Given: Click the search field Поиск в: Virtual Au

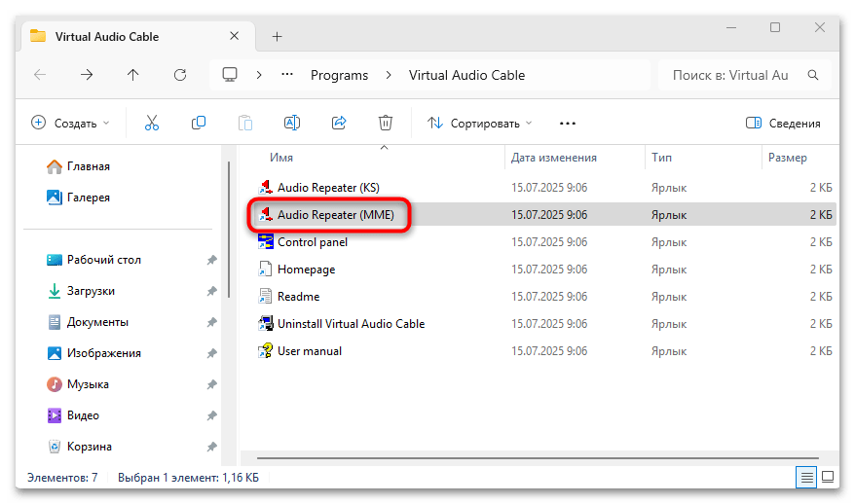Looking at the screenshot, I should click(730, 75).
